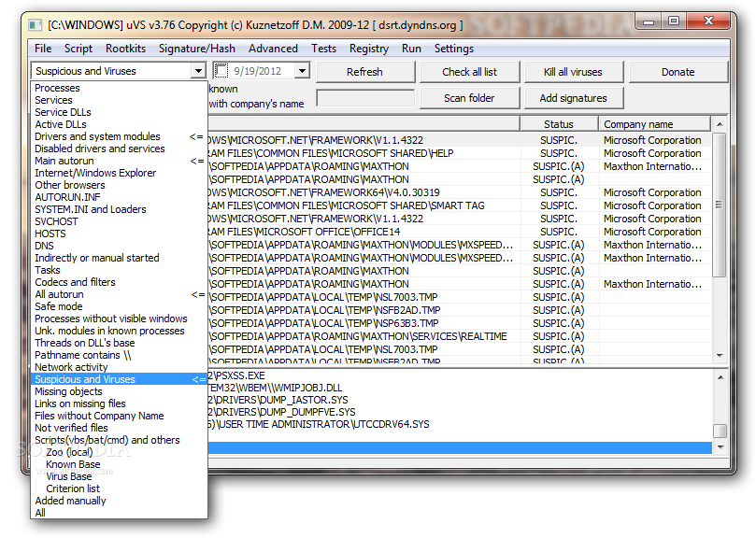Click the lower pane scrollbar thumb
This screenshot has height=538, width=756.
point(720,430)
